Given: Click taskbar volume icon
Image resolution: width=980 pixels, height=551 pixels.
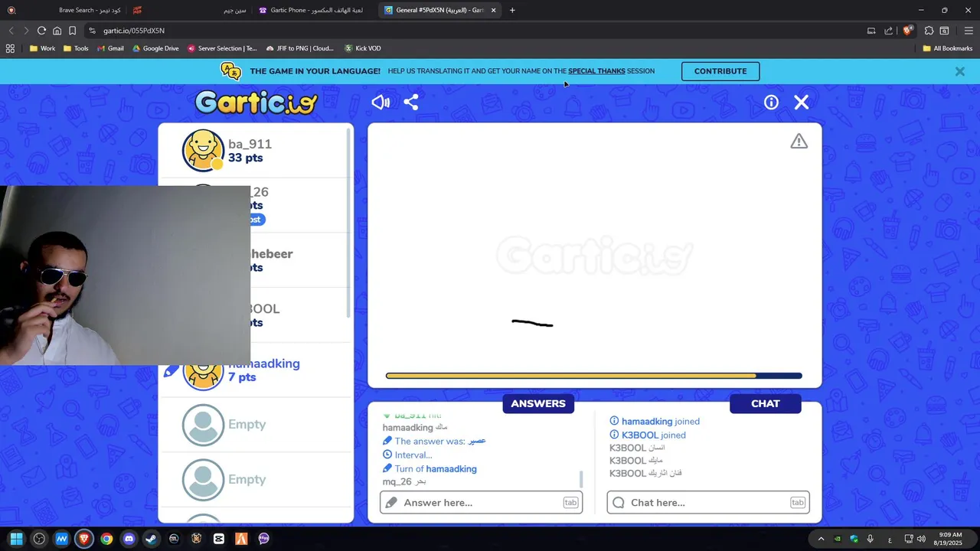Looking at the screenshot, I should click(x=921, y=539).
